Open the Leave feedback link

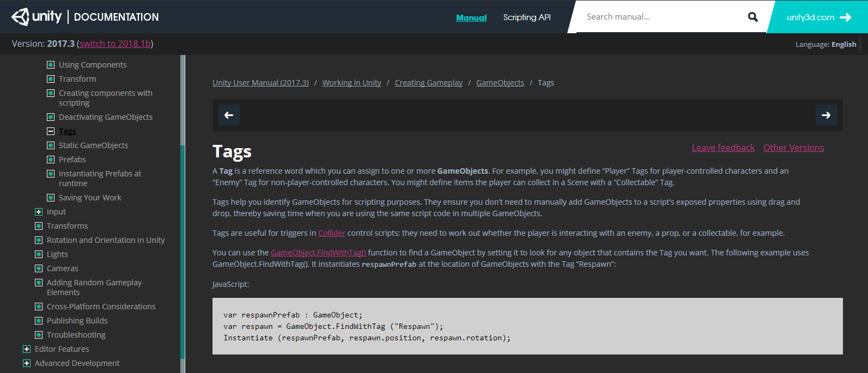click(x=723, y=148)
